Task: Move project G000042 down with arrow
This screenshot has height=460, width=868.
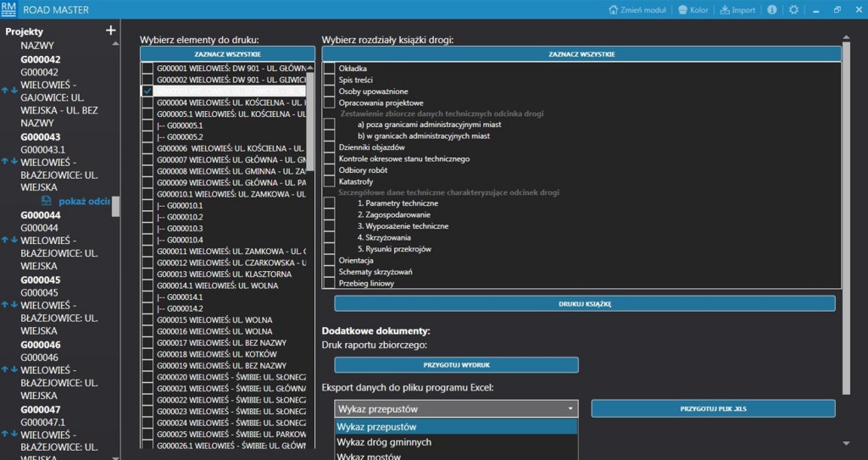Action: pos(14,91)
